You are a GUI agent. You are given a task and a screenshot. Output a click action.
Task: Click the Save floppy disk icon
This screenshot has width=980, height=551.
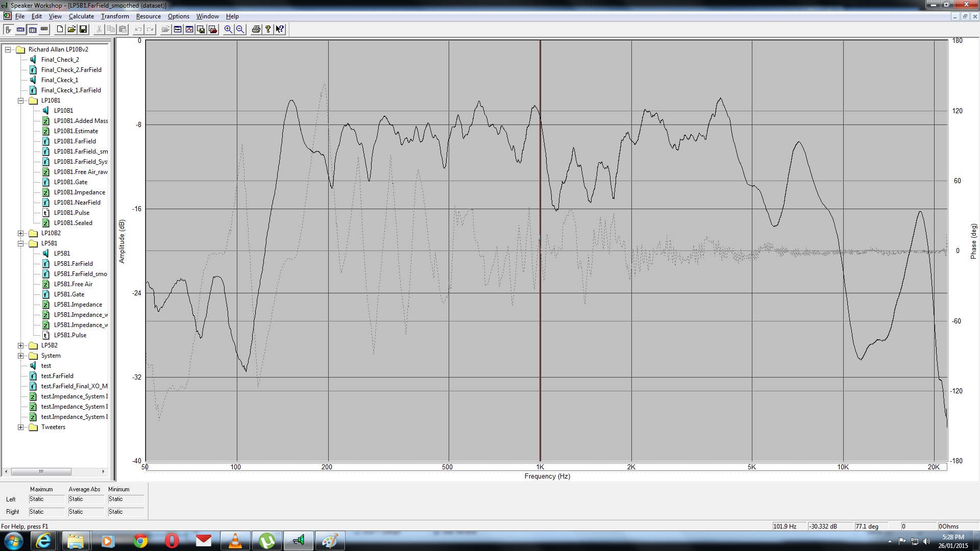[x=83, y=29]
